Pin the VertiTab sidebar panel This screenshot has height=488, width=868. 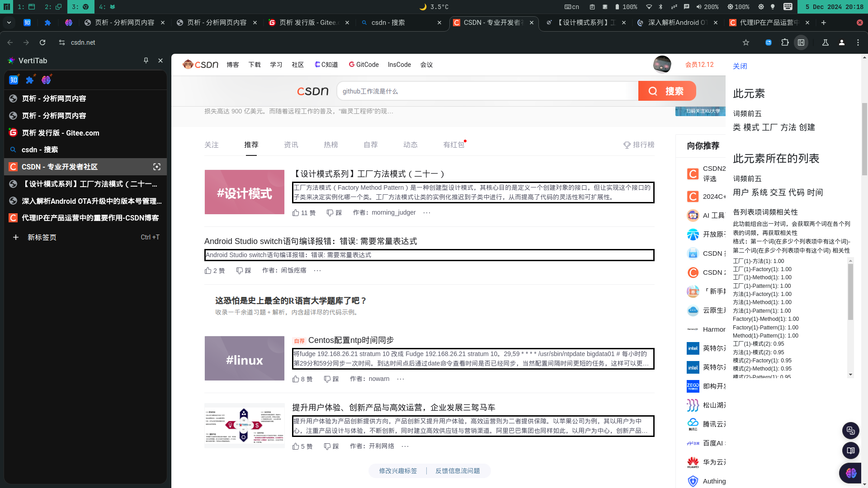click(146, 61)
